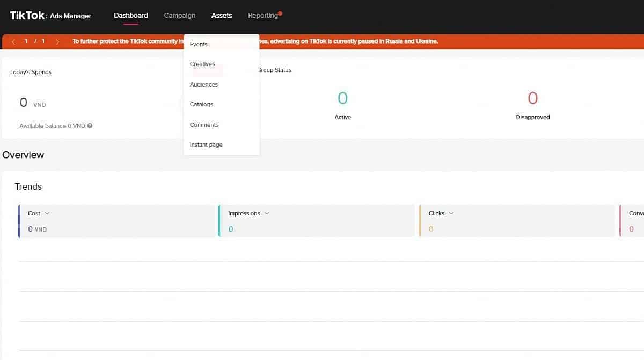Click the Disapproved ad group count
Viewport: 644px width, 360px height.
pyautogui.click(x=532, y=98)
